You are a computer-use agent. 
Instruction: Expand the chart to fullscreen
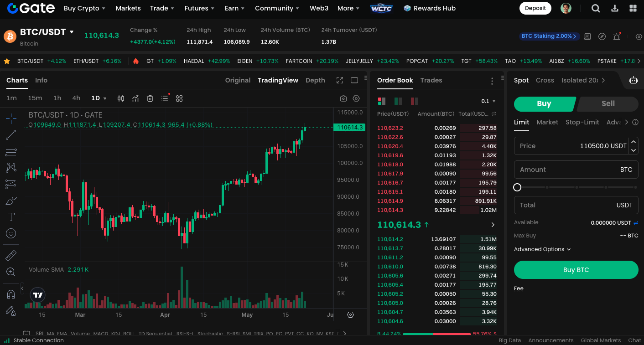340,80
